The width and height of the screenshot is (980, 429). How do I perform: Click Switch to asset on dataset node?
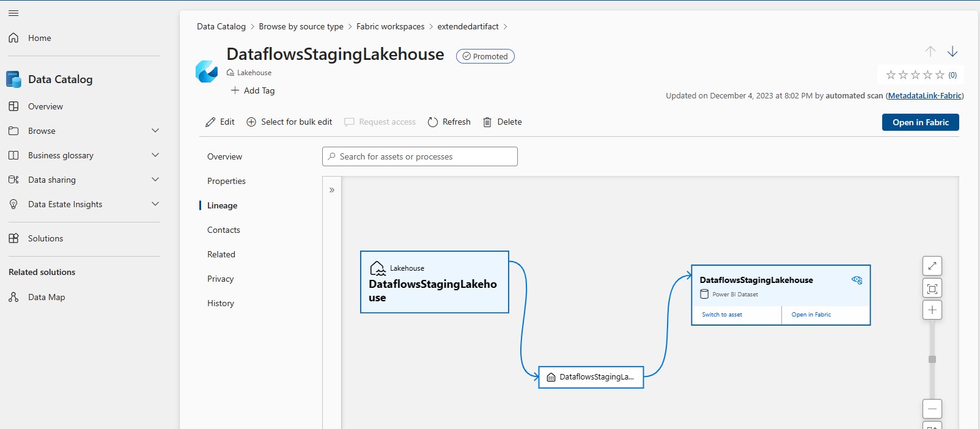722,315
